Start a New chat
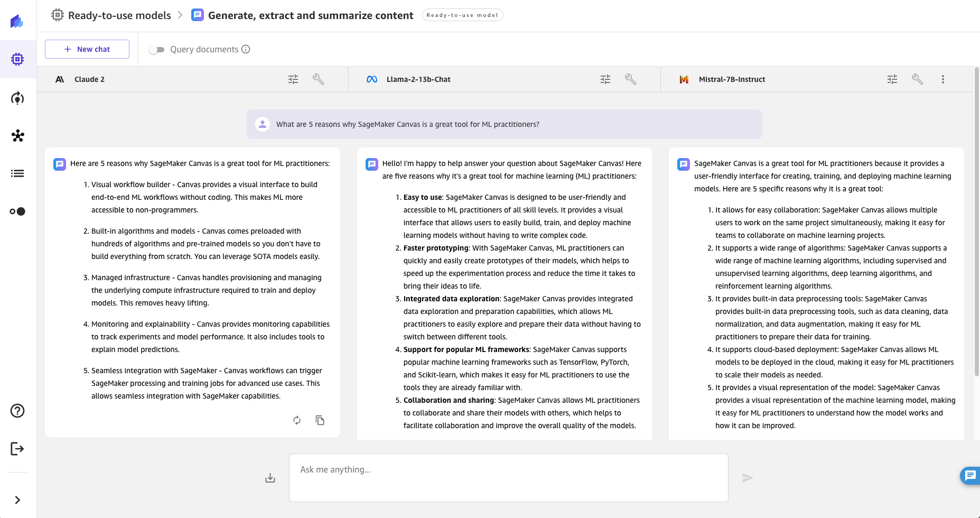Screen dimensions: 980x518 coord(87,49)
